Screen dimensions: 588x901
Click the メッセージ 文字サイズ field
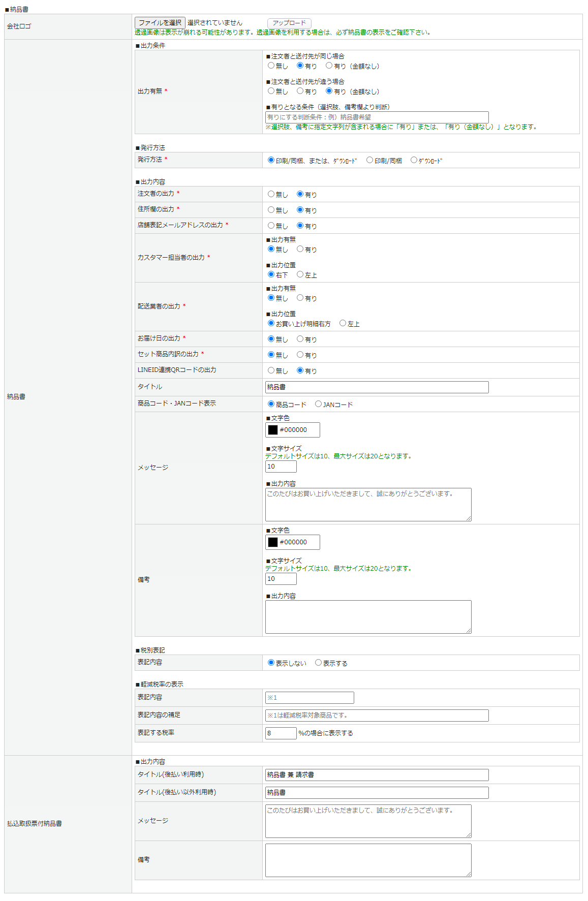[281, 467]
